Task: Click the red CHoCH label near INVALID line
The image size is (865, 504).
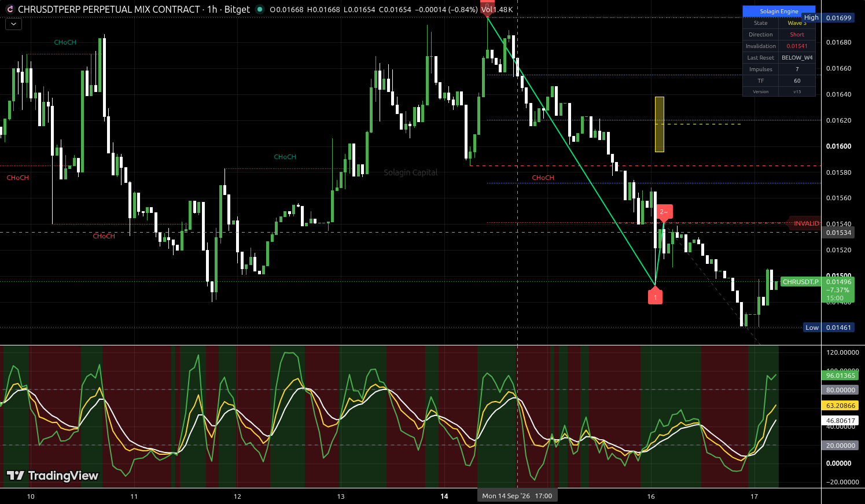Action: click(543, 178)
